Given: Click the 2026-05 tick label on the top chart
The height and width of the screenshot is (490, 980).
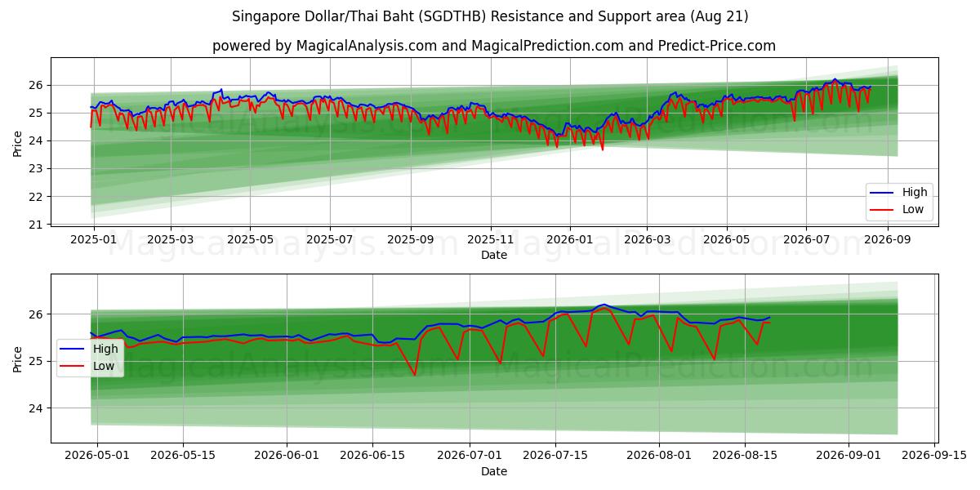Looking at the screenshot, I should pos(727,240).
